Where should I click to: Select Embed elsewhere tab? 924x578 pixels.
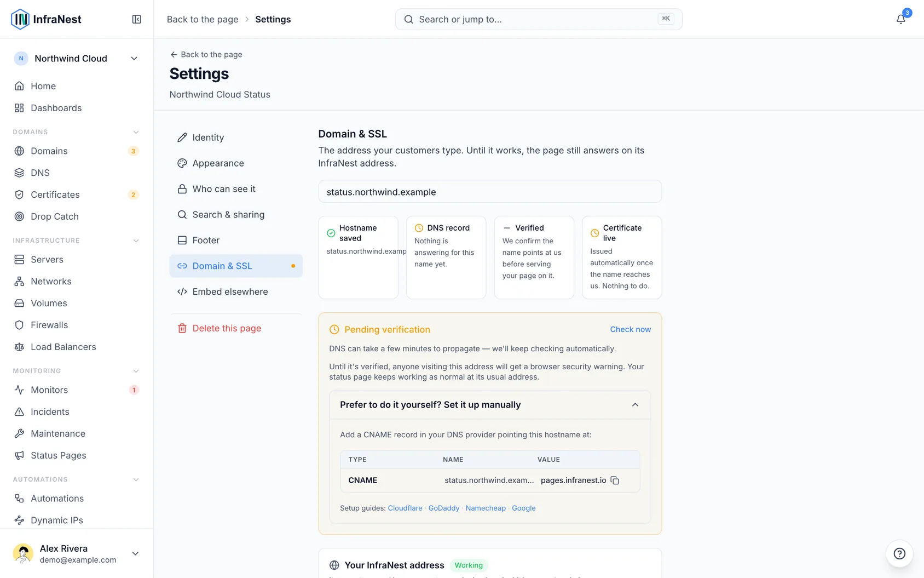[x=236, y=292]
